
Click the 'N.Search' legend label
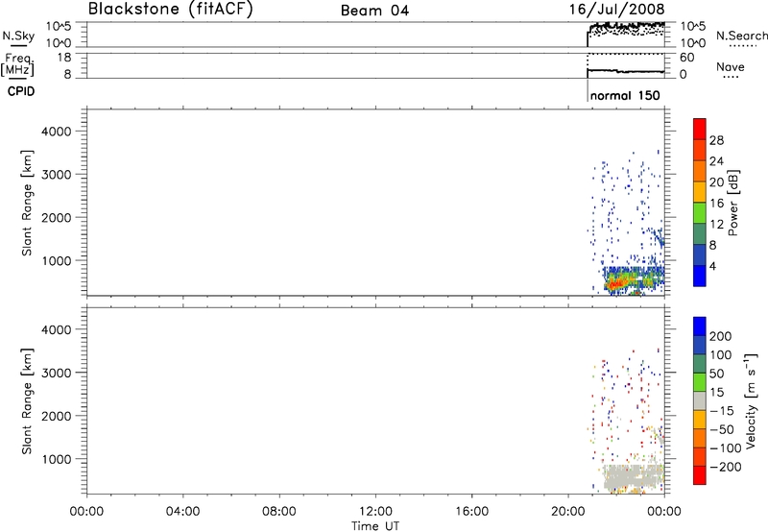(x=742, y=36)
